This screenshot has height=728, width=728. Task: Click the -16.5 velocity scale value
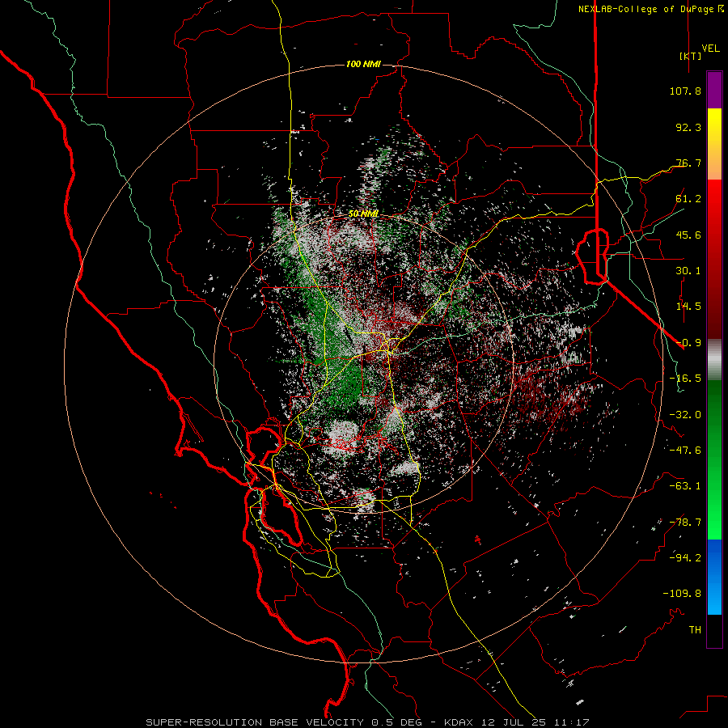pyautogui.click(x=685, y=379)
